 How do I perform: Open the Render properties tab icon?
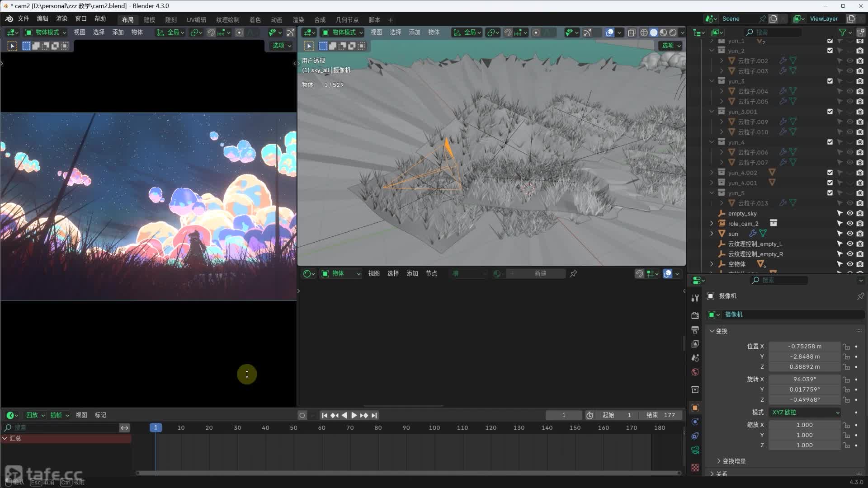695,315
